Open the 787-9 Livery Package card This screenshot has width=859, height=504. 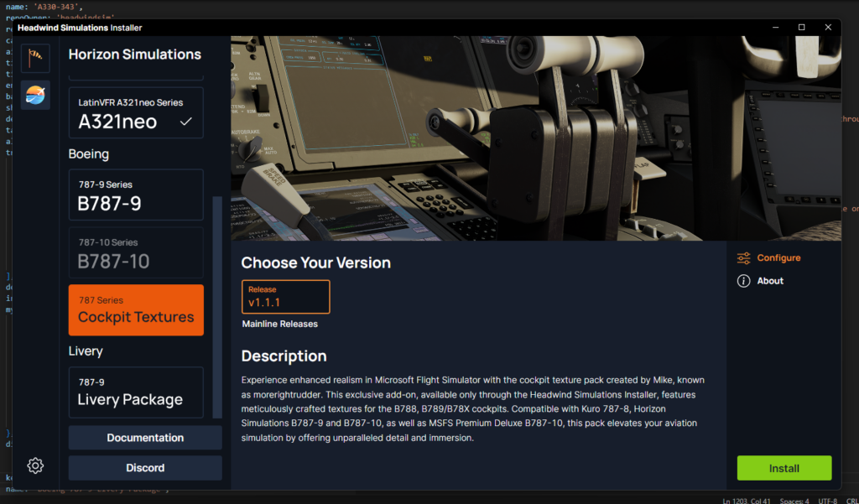136,392
